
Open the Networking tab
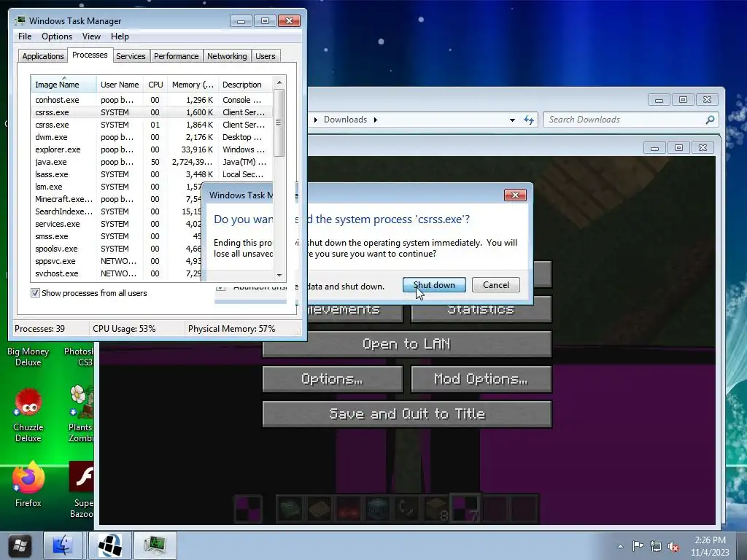pyautogui.click(x=227, y=56)
